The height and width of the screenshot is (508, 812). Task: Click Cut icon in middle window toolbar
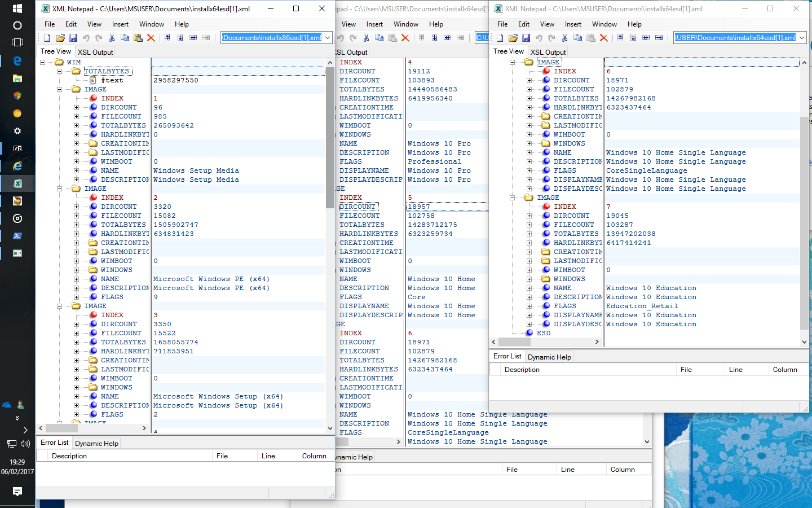(x=366, y=38)
